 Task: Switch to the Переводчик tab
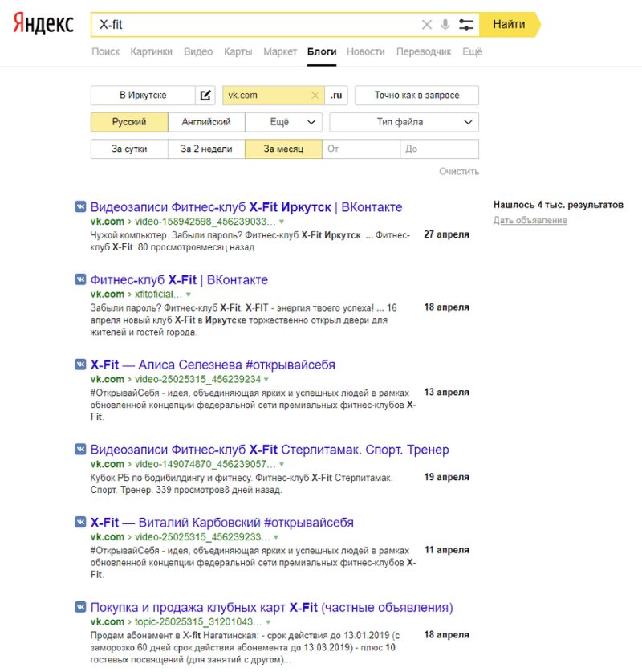pos(424,52)
